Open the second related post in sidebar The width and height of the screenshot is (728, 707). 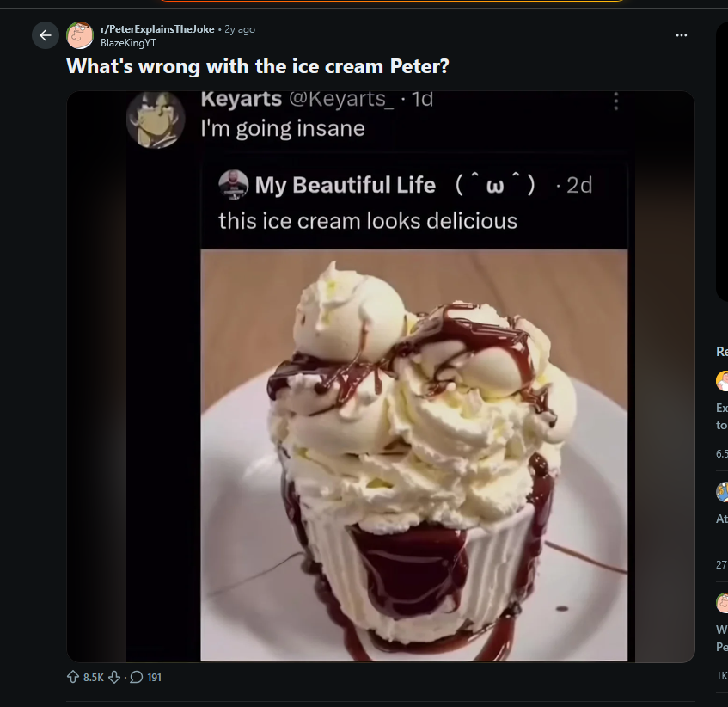pyautogui.click(x=722, y=519)
